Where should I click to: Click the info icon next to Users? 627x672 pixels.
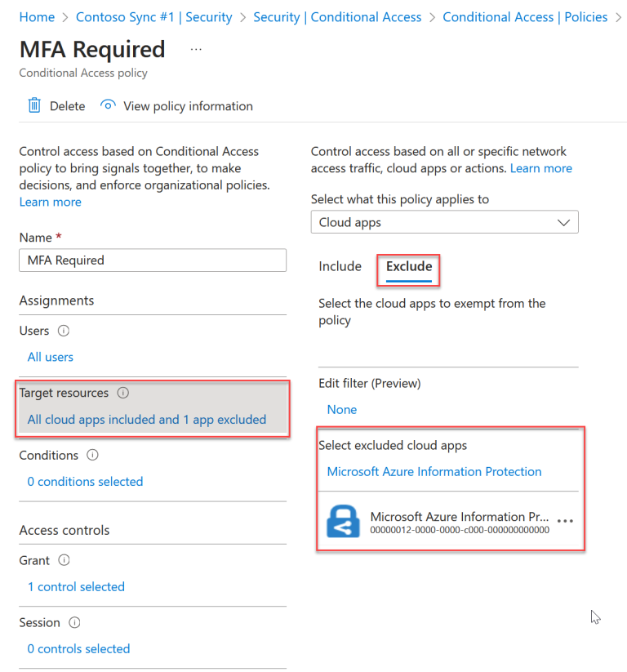(62, 331)
